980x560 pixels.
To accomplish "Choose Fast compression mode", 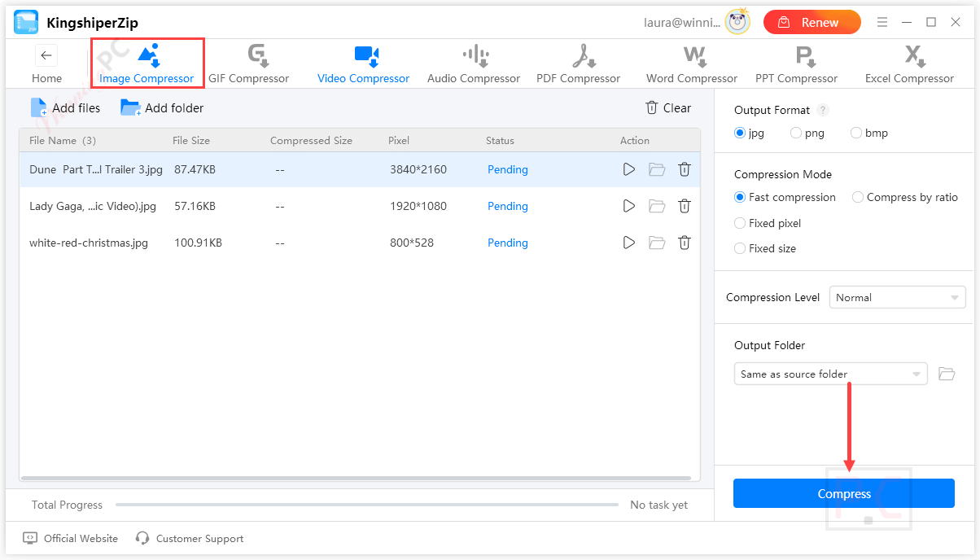I will coord(785,197).
